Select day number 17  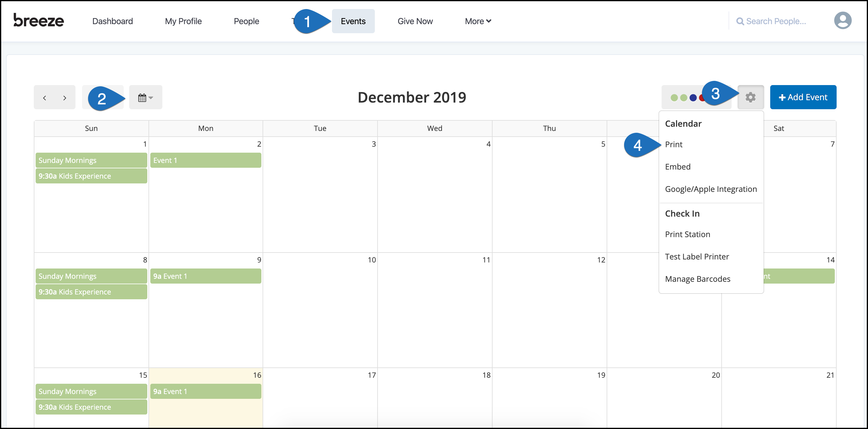372,375
